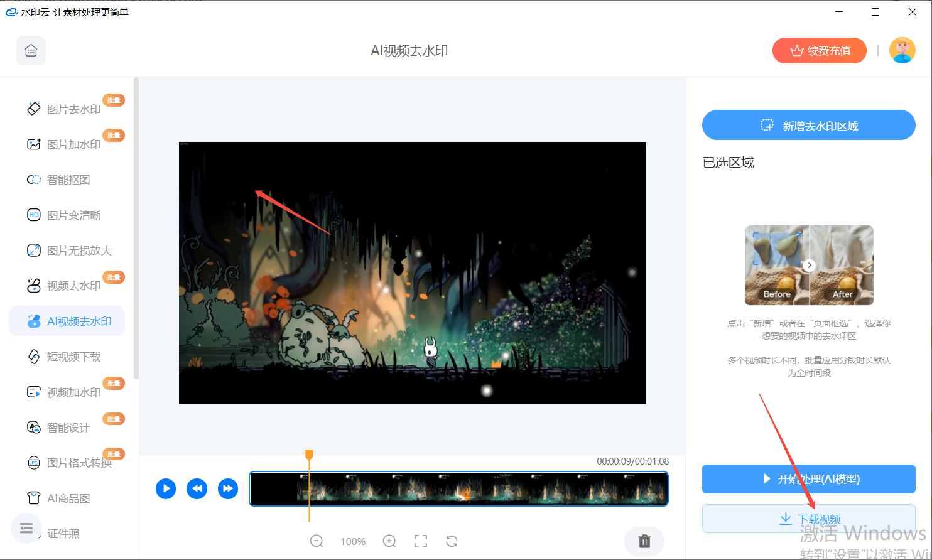The image size is (932, 560).
Task: Rewind the video
Action: [x=197, y=488]
